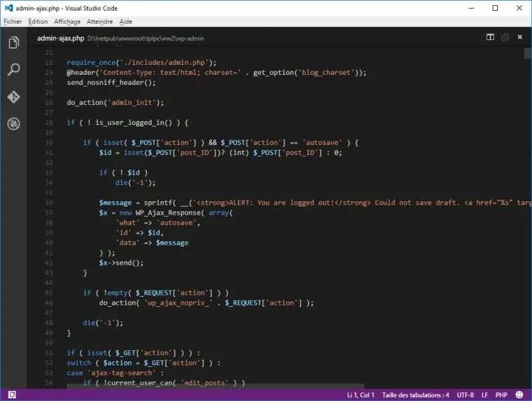Open the Git source control view
The image size is (532, 401).
coord(13,97)
